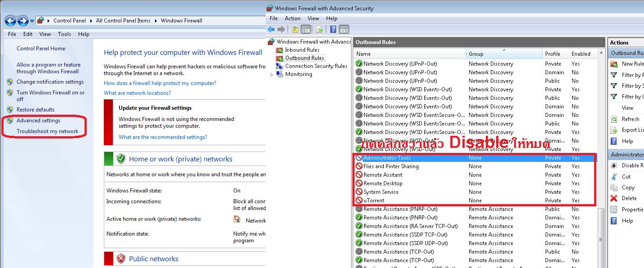The height and width of the screenshot is (268, 644).
Task: Toggle Show/Hide Console Tree toolbar button
Action: tap(306, 30)
